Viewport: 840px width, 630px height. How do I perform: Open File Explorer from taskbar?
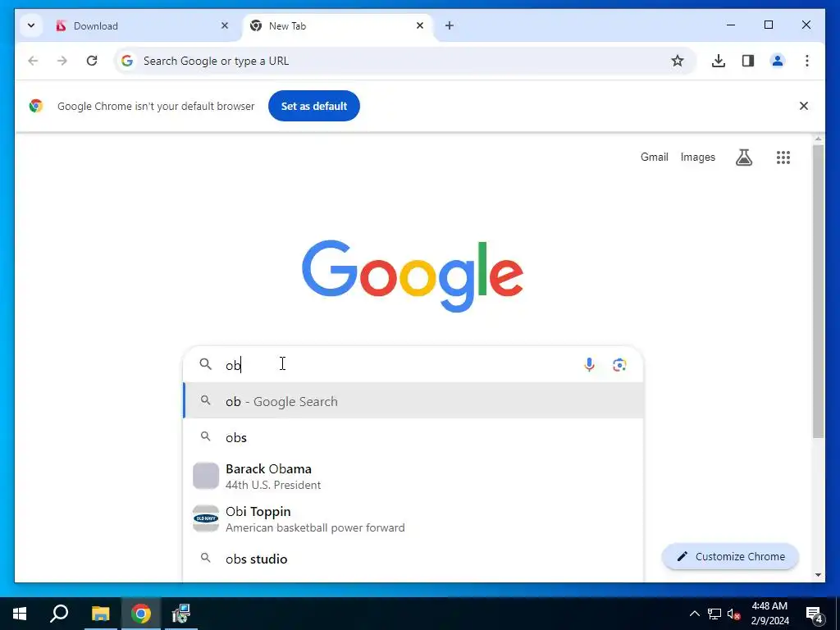point(100,614)
